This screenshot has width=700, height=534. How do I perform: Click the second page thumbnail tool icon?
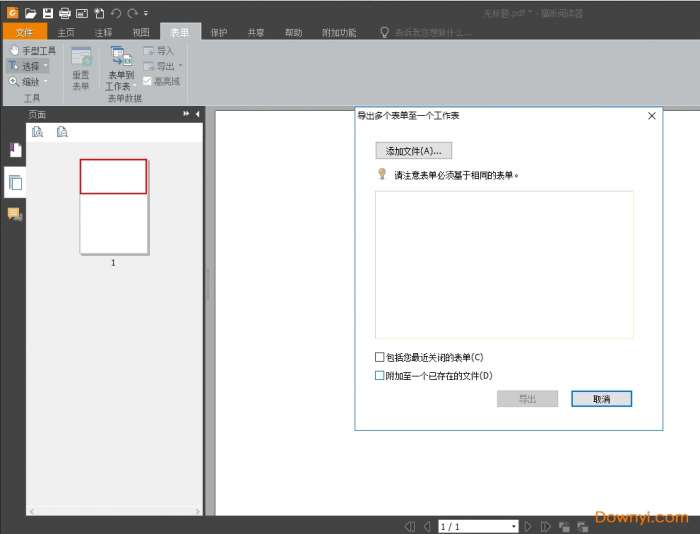[62, 131]
